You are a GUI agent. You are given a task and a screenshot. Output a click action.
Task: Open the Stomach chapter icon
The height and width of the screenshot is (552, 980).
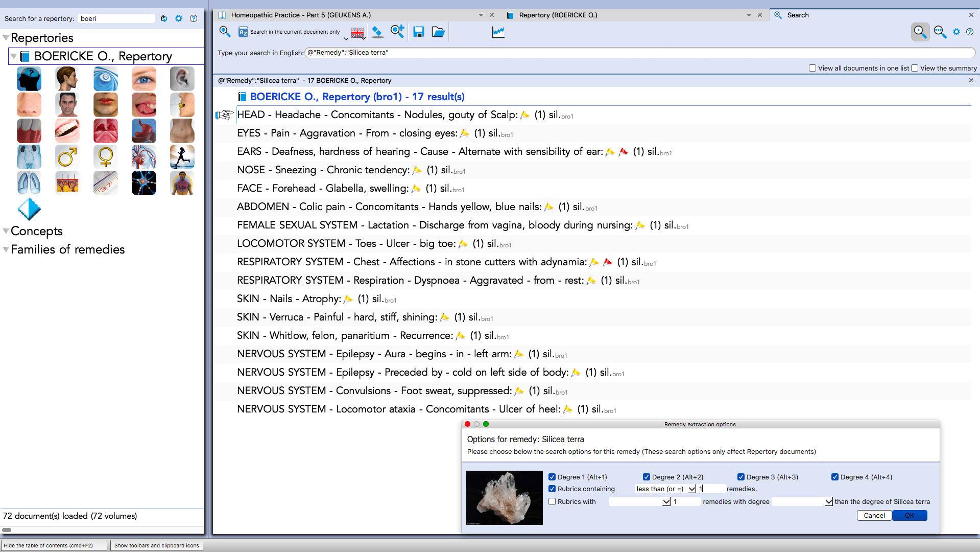144,131
